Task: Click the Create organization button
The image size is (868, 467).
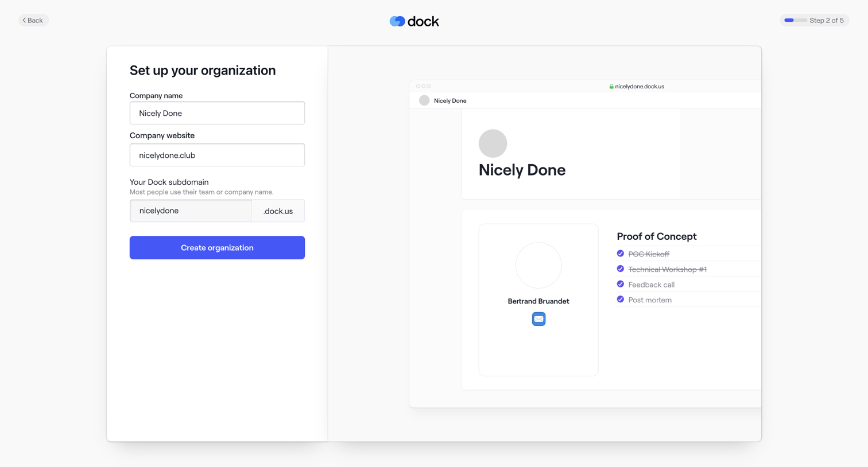Action: pos(217,247)
